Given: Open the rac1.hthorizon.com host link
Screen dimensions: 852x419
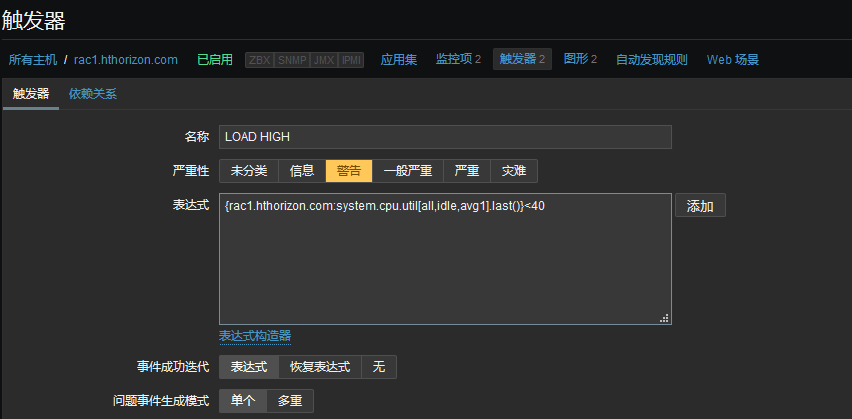Looking at the screenshot, I should [126, 59].
